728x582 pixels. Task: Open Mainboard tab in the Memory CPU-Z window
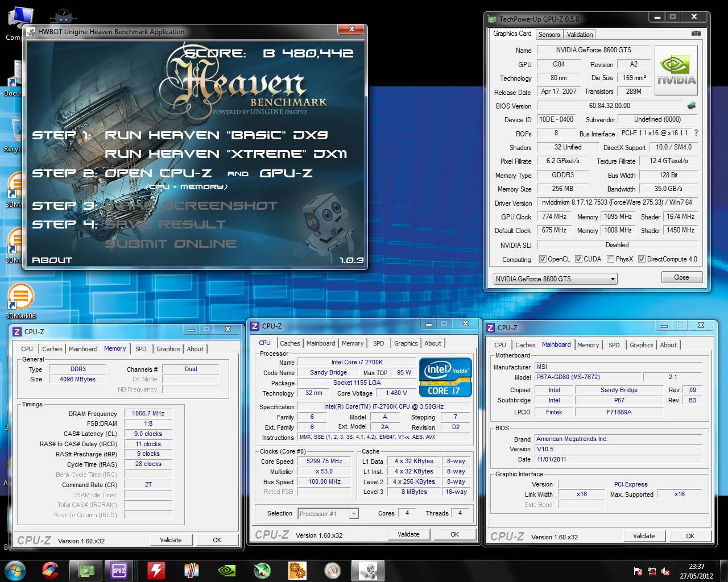click(83, 349)
